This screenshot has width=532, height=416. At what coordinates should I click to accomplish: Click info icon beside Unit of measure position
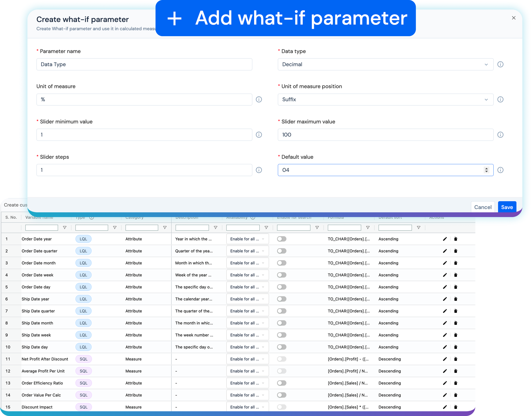click(500, 99)
